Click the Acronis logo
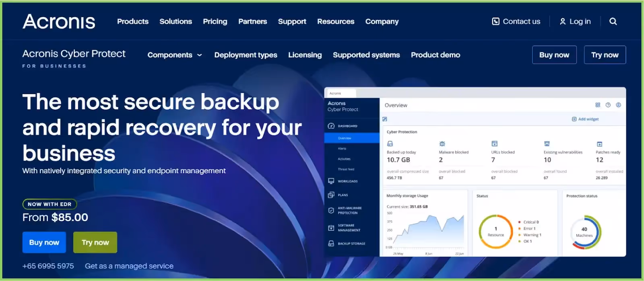Image resolution: width=644 pixels, height=281 pixels. pos(59,22)
